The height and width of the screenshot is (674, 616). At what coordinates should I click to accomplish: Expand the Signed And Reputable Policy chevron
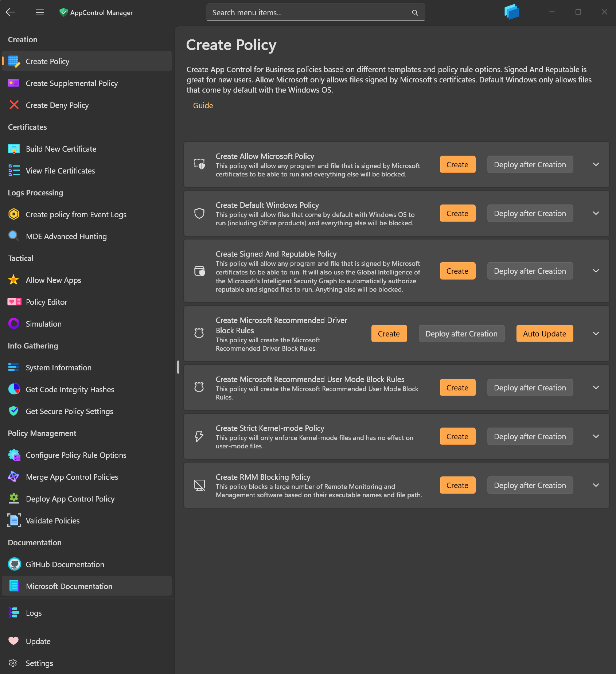coord(596,271)
